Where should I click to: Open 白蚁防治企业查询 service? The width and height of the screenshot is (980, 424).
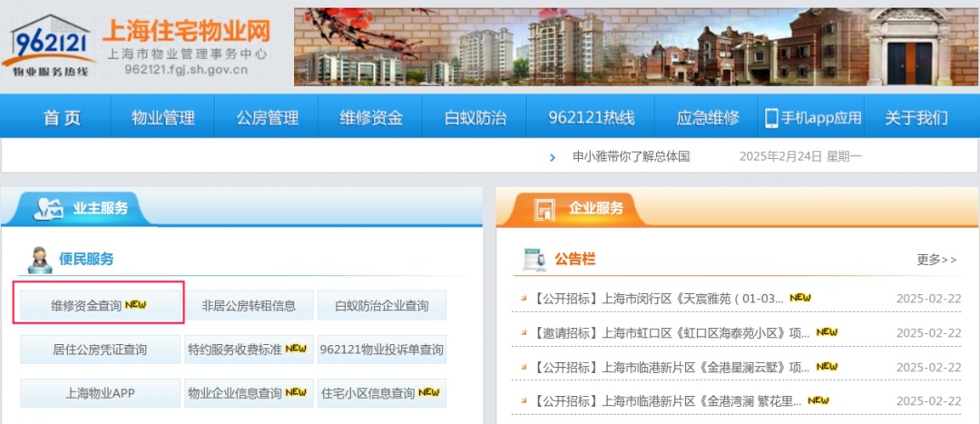coord(382,305)
